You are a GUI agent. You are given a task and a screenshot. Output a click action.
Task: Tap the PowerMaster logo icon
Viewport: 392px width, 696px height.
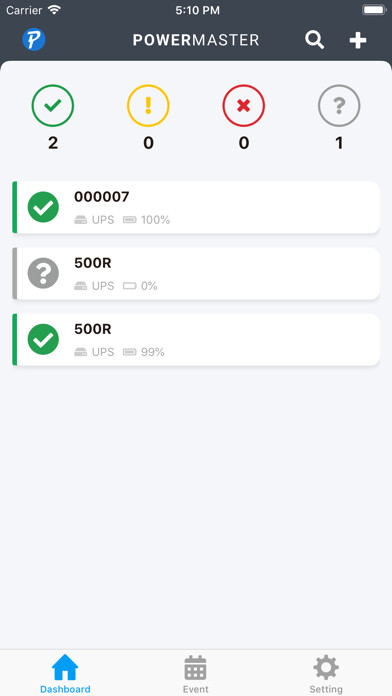[34, 40]
